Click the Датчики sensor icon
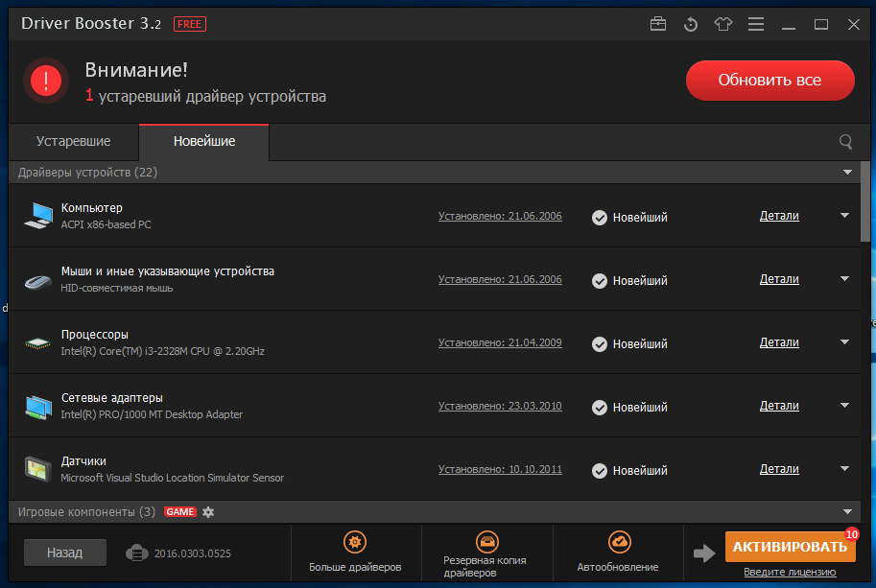The height and width of the screenshot is (588, 876). click(x=38, y=468)
